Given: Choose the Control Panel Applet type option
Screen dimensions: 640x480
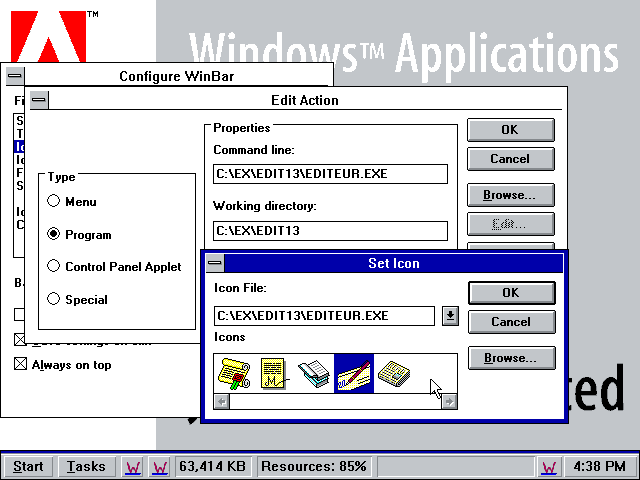Looking at the screenshot, I should tap(54, 267).
